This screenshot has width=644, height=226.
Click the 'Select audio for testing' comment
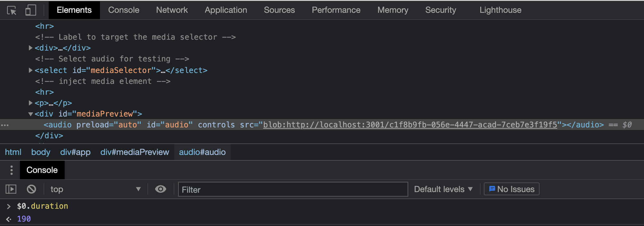[112, 59]
